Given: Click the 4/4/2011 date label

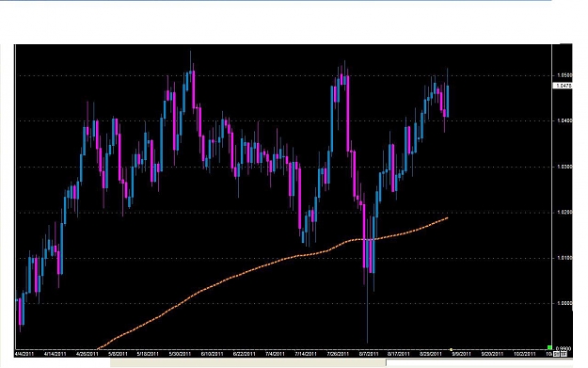Looking at the screenshot, I should [24, 354].
